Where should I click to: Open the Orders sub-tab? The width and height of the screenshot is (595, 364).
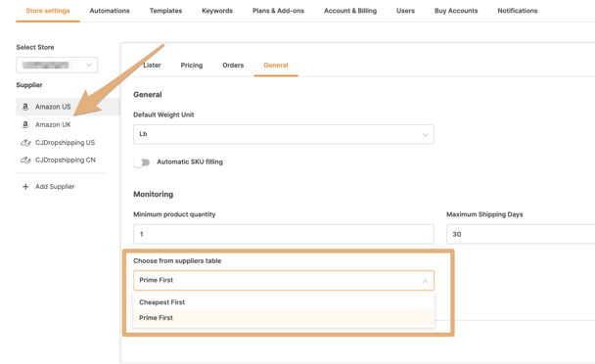[x=233, y=66]
